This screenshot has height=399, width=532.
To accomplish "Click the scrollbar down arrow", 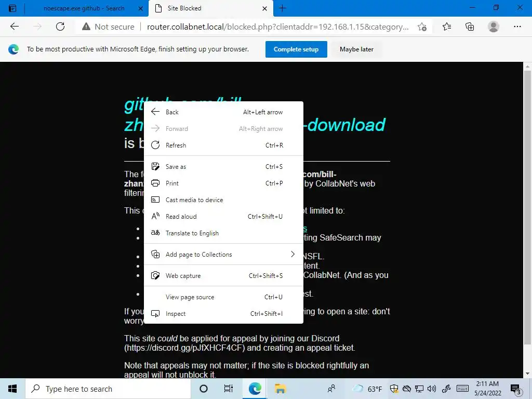I will (527, 374).
